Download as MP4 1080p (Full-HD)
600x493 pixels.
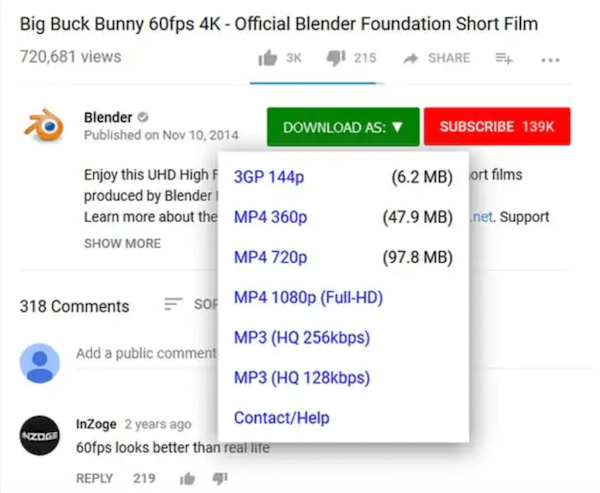click(308, 297)
